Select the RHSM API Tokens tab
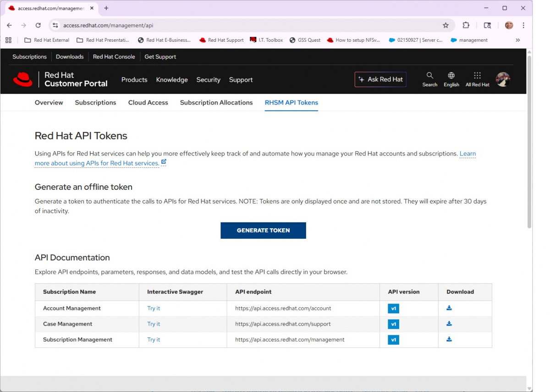This screenshot has width=550, height=392. (x=291, y=102)
